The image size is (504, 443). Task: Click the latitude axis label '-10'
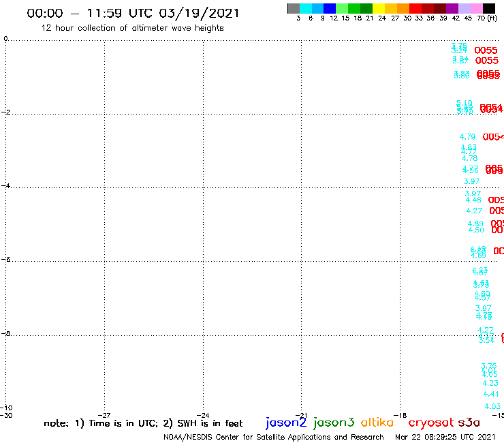coord(6,408)
